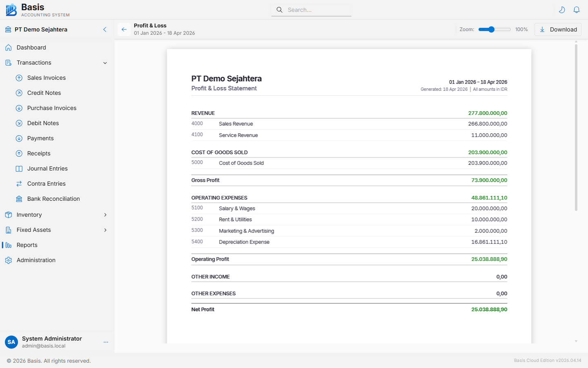
Task: Go back using the back arrow button
Action: click(x=124, y=29)
